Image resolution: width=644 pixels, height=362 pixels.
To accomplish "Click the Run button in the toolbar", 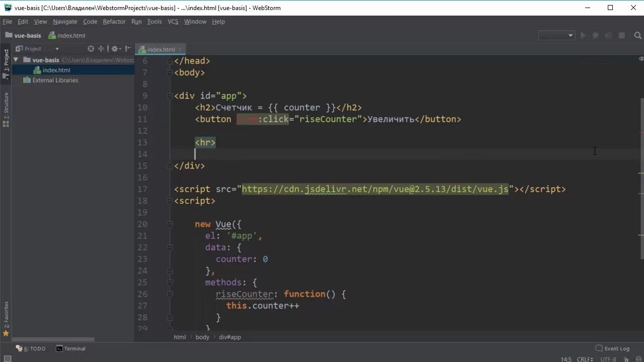I will pyautogui.click(x=583, y=35).
